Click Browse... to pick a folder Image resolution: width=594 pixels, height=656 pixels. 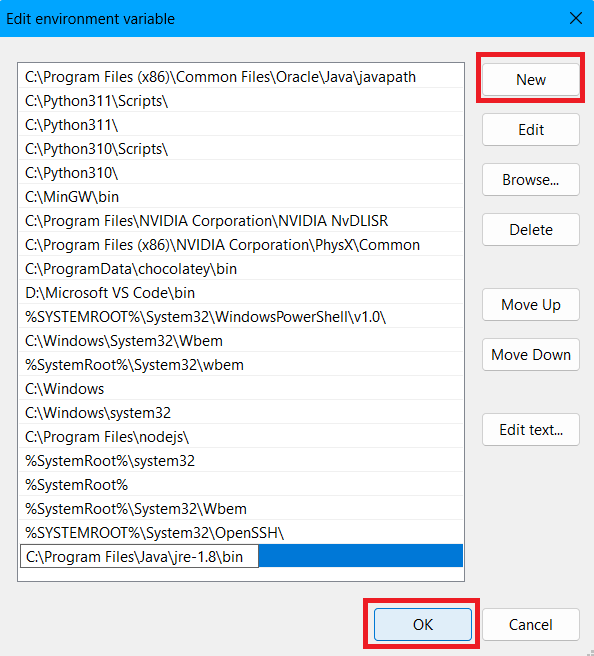(530, 179)
